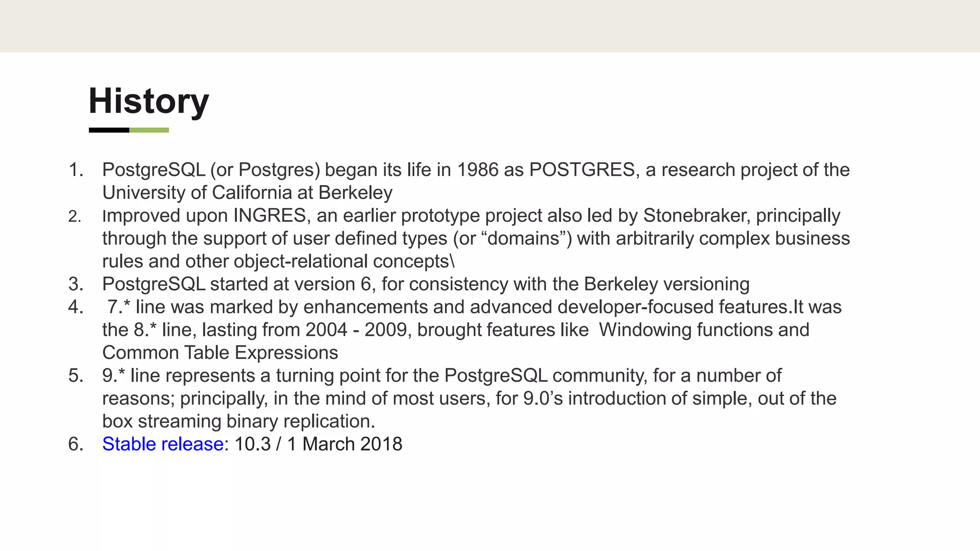
Task: Click the line starting "the 8.* line, lasting"
Action: [456, 330]
